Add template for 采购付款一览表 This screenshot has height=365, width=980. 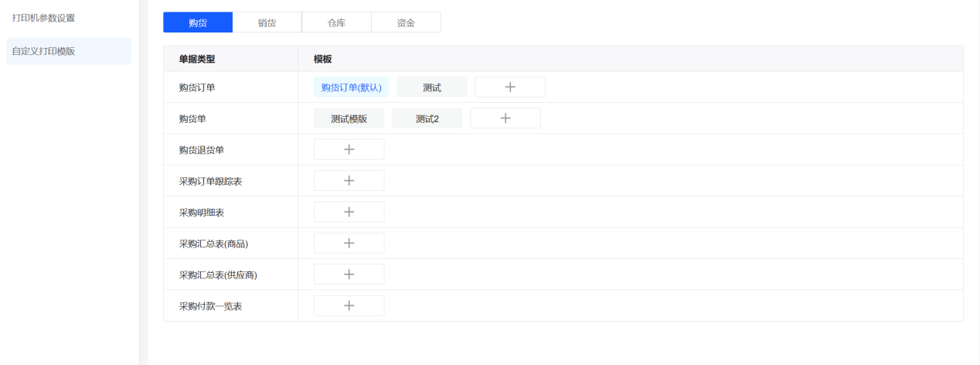pos(349,305)
